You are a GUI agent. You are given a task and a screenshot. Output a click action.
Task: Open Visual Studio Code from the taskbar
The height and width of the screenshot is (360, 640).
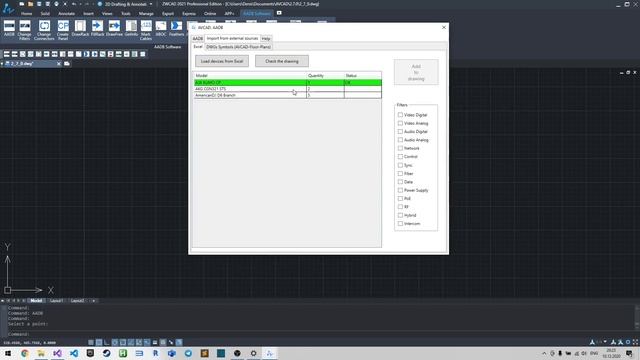[x=73, y=353]
